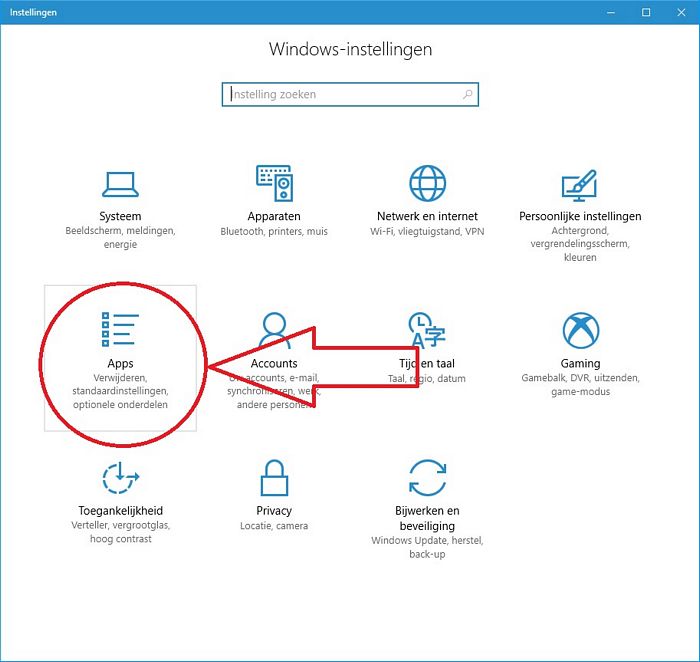Screen dimensions: 700x662
Task: Open the Gaming Xbox icon
Action: (581, 330)
